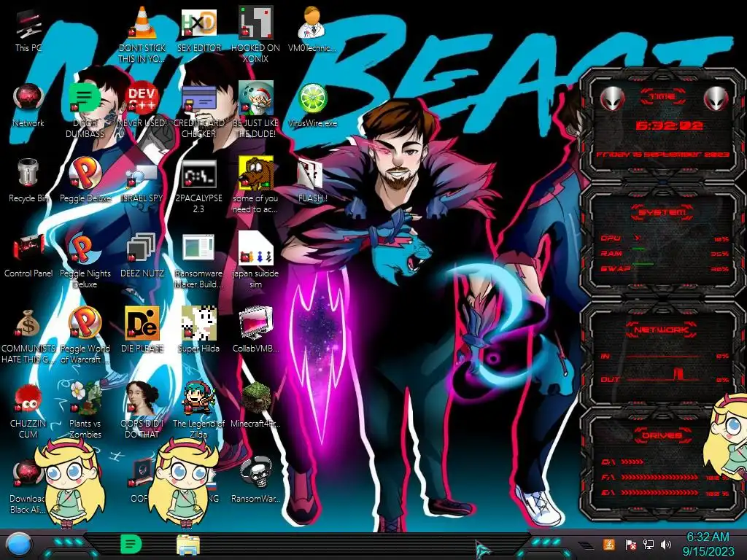Open the dog icon labeled some of you need
Viewport: 747px width, 560px height.
pyautogui.click(x=255, y=186)
